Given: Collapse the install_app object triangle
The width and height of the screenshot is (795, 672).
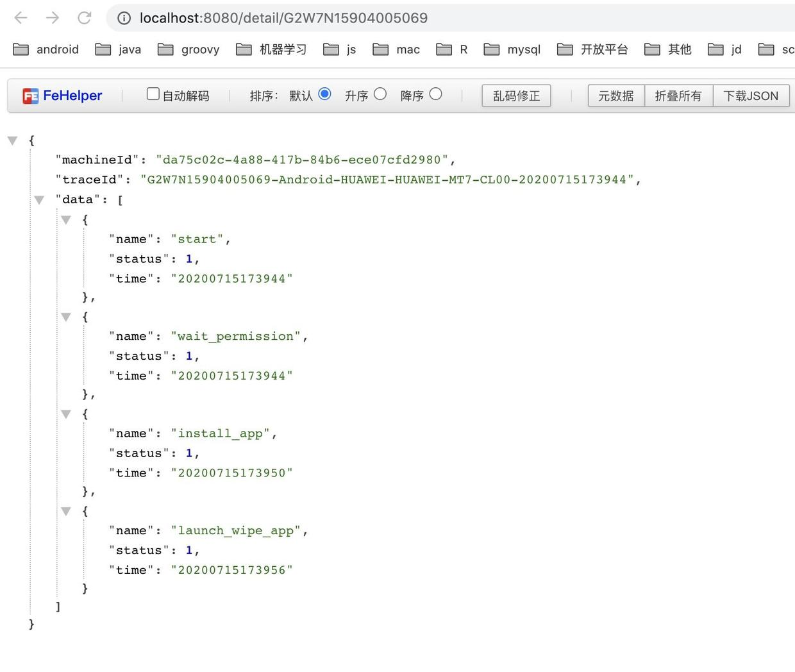Looking at the screenshot, I should pos(66,414).
